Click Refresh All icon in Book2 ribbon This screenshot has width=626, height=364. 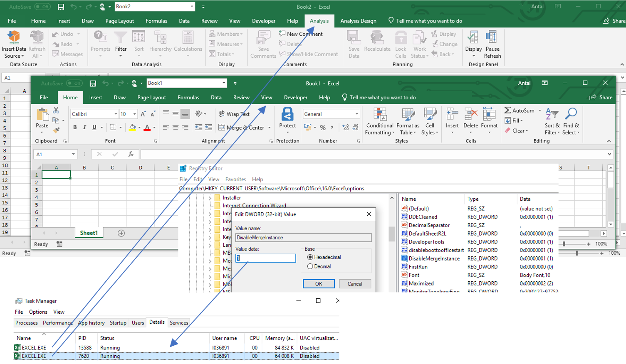(37, 38)
